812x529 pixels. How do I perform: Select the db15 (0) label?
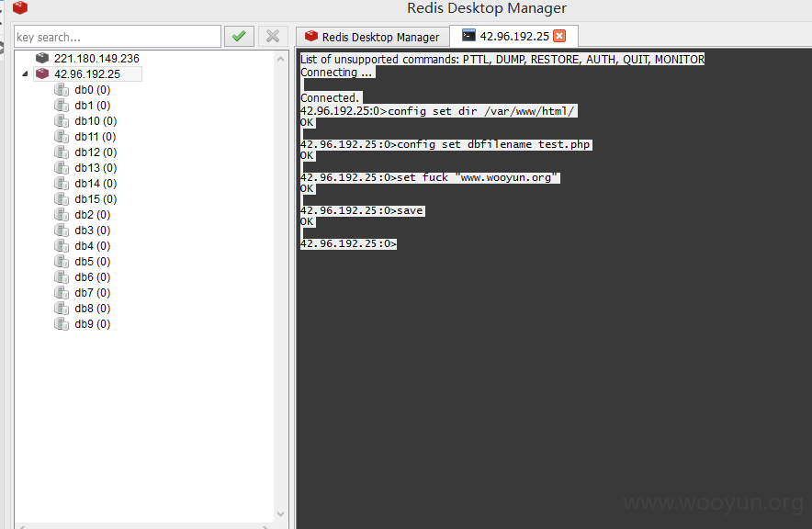click(96, 198)
